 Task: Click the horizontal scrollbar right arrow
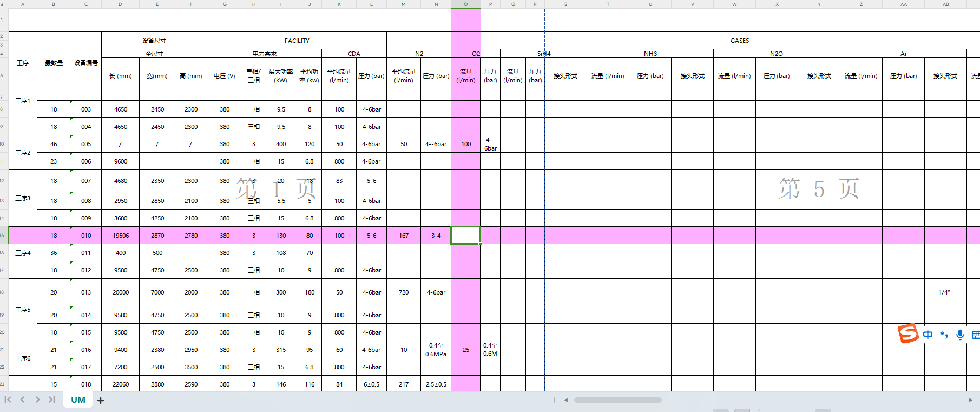tap(970, 400)
